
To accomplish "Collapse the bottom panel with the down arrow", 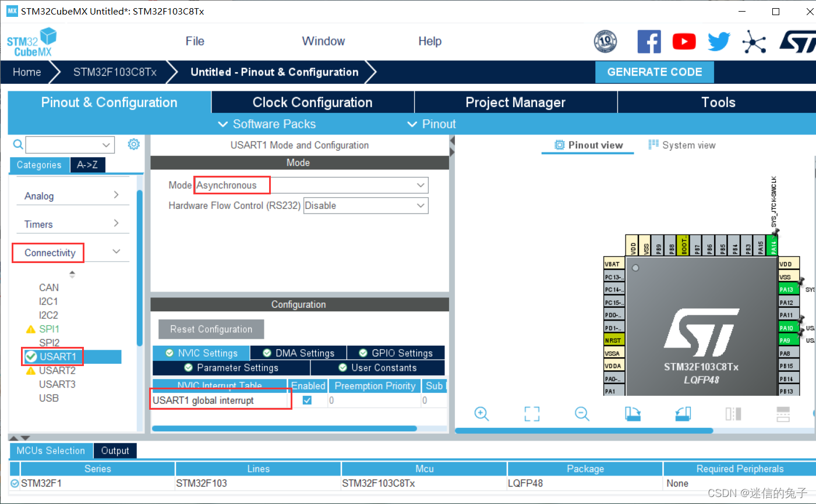I will tap(25, 438).
